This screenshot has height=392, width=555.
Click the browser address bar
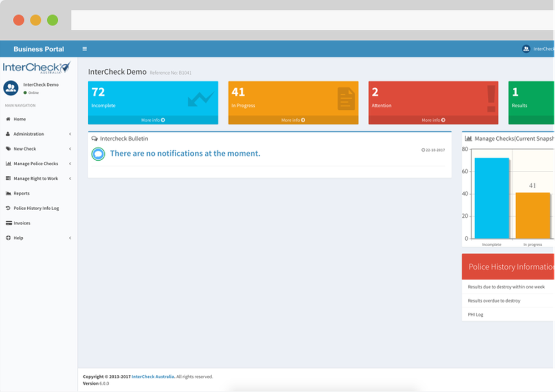coord(313,20)
